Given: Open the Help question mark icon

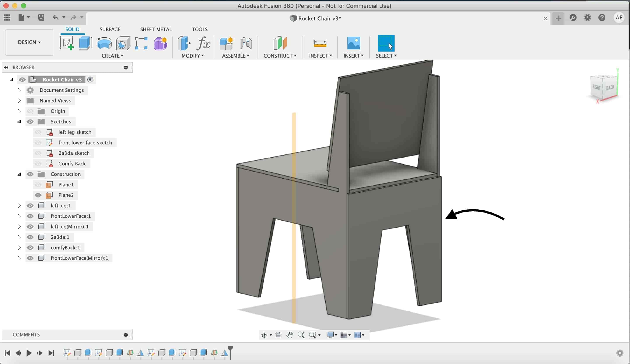Looking at the screenshot, I should tap(602, 17).
